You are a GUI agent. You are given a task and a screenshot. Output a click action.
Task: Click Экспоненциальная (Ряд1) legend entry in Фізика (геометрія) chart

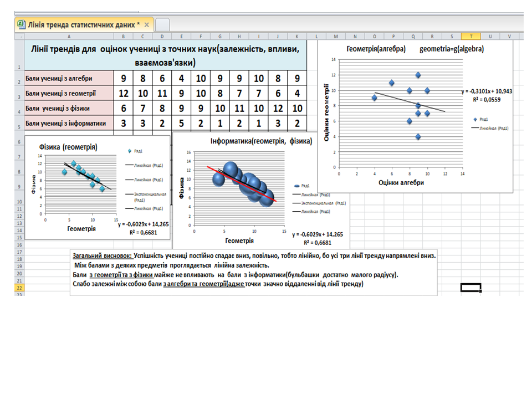(146, 197)
